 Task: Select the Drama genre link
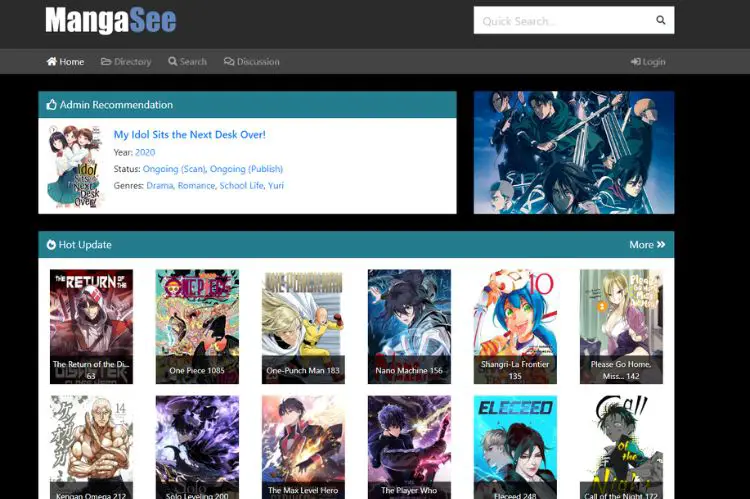160,186
